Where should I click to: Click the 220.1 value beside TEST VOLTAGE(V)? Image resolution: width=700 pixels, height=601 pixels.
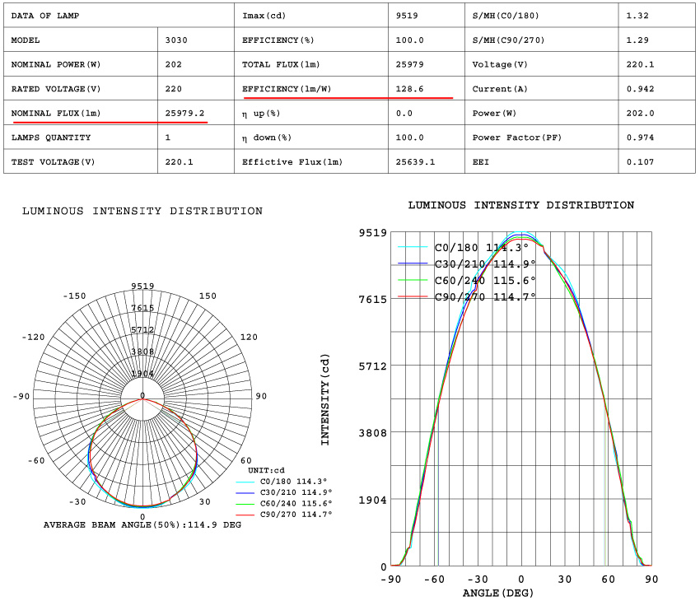tap(195, 162)
